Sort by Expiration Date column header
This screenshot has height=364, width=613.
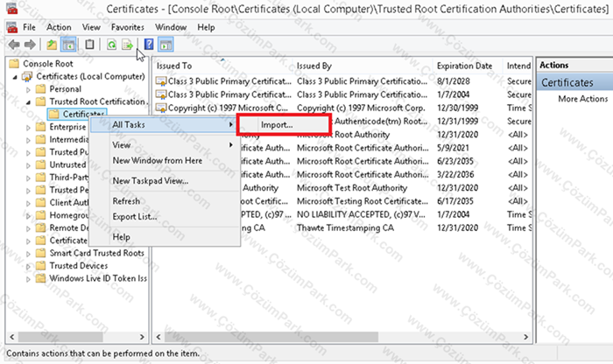[x=464, y=66]
